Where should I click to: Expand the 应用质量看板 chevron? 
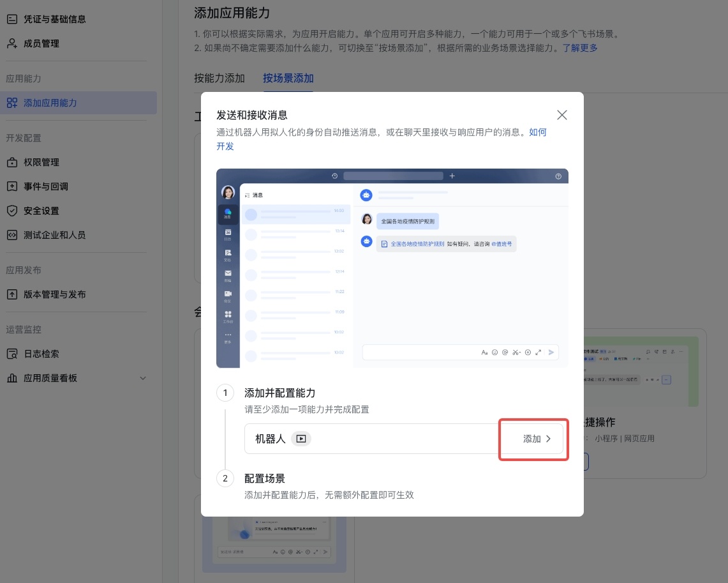point(143,378)
